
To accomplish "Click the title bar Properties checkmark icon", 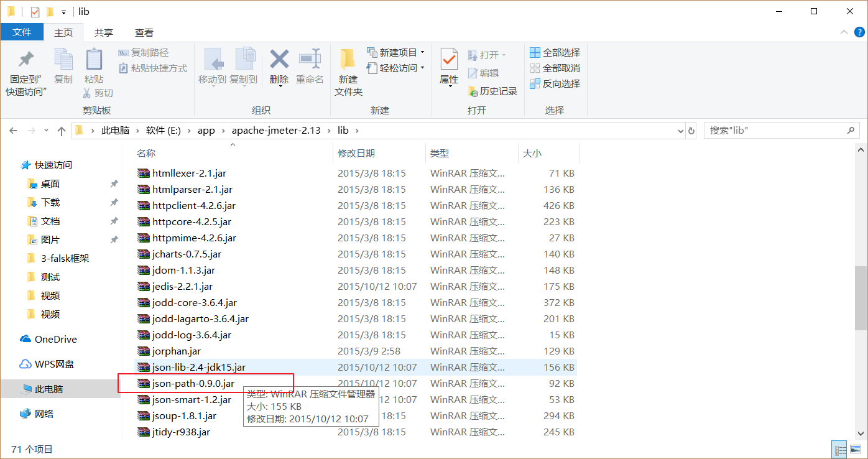I will (x=35, y=12).
